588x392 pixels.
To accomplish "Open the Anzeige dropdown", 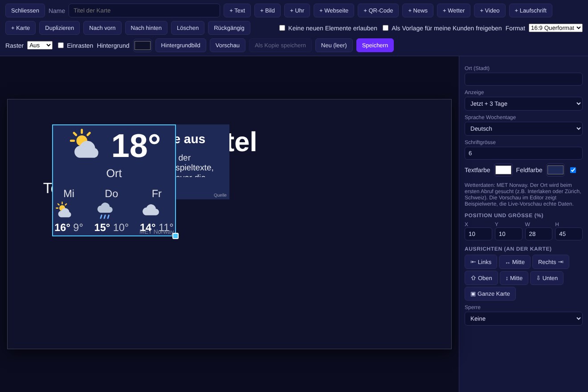I will click(523, 103).
